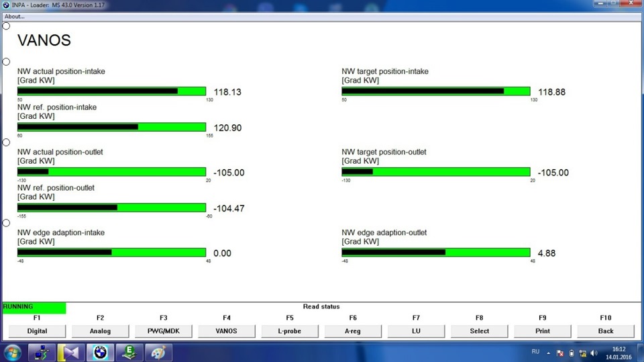Viewport: 644px width, 362px height.
Task: Click the value 0.00
Action: pyautogui.click(x=222, y=253)
